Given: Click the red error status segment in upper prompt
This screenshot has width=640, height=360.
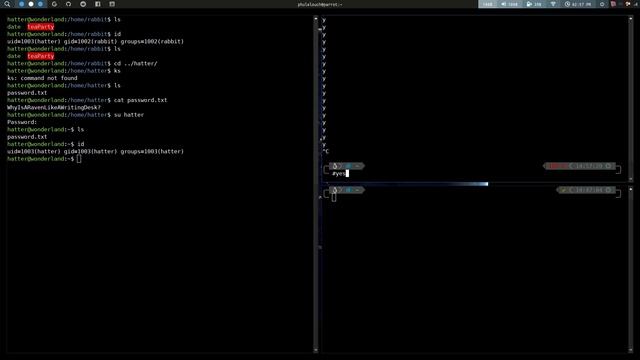Looking at the screenshot, I should 558,166.
